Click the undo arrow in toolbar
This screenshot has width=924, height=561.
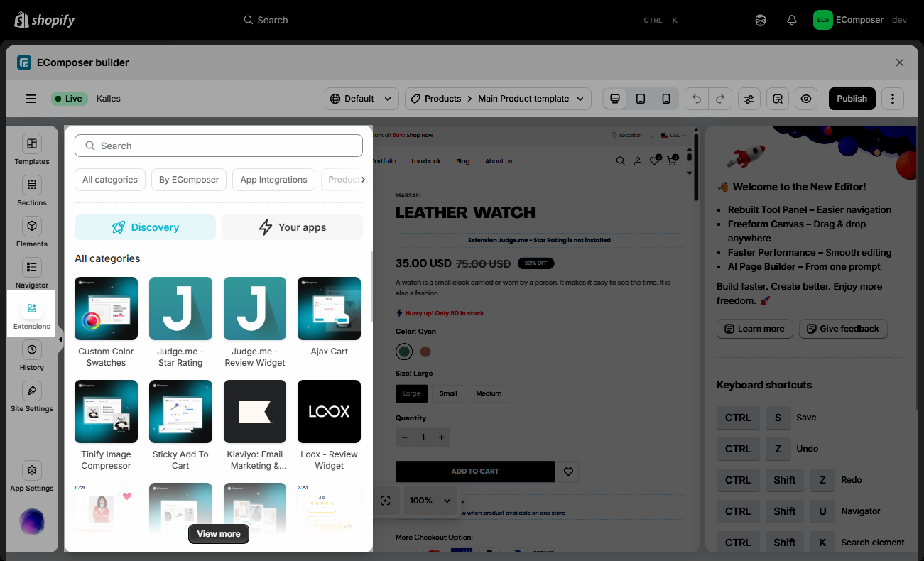point(697,99)
